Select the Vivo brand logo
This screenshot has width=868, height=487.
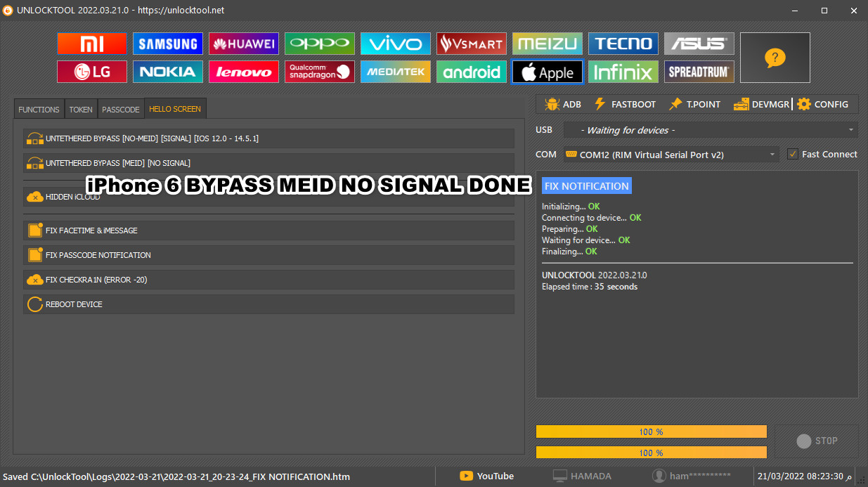pos(396,44)
